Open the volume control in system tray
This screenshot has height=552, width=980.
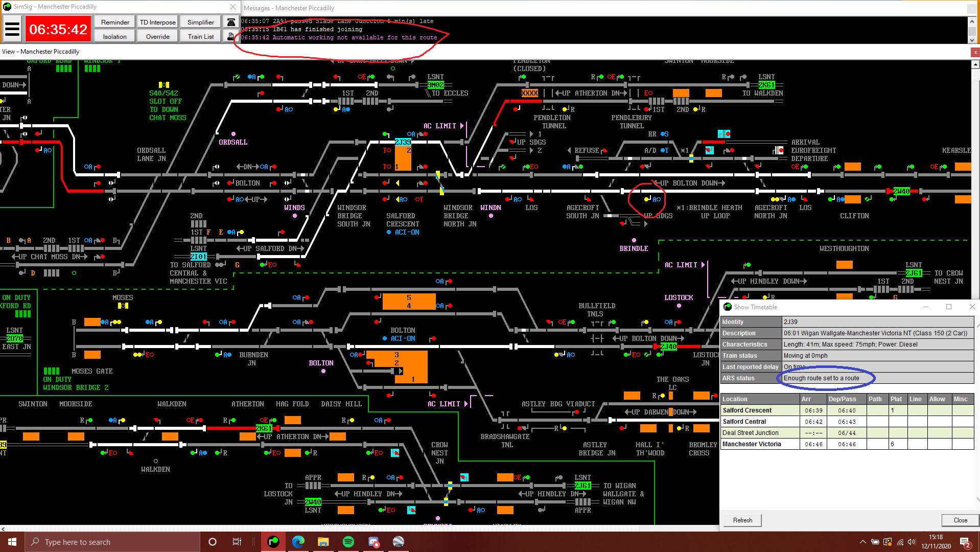point(912,542)
